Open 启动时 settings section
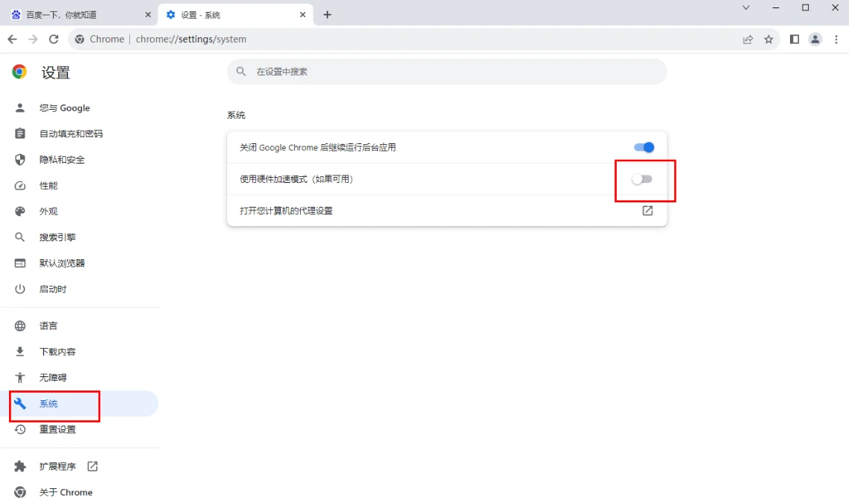Screen dimensions: 849x504 (79, 289)
